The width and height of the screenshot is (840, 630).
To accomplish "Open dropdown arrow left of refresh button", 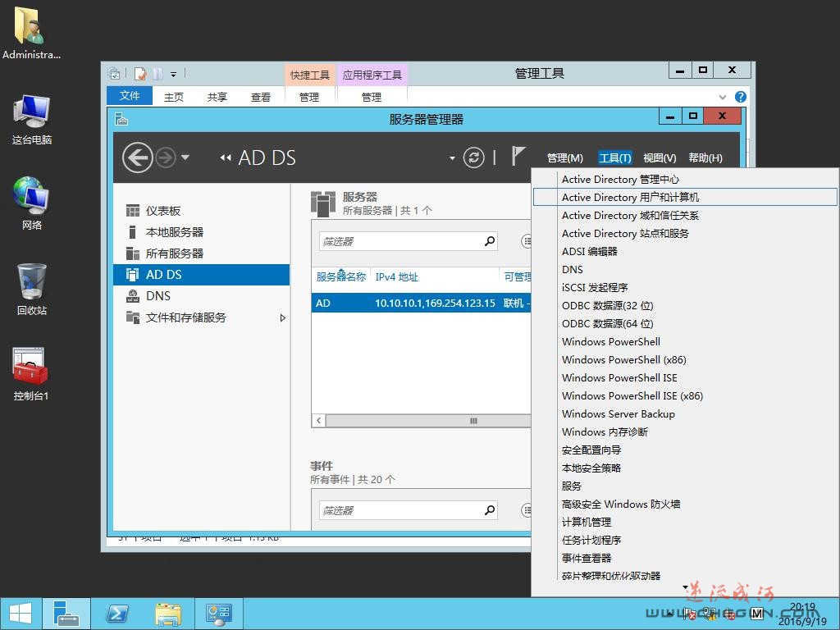I will point(452,158).
